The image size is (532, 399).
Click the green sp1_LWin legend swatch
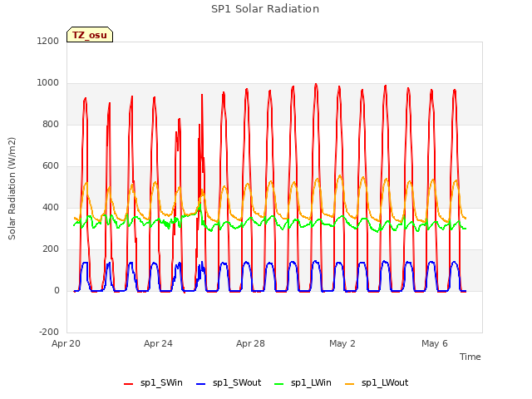pos(279,384)
